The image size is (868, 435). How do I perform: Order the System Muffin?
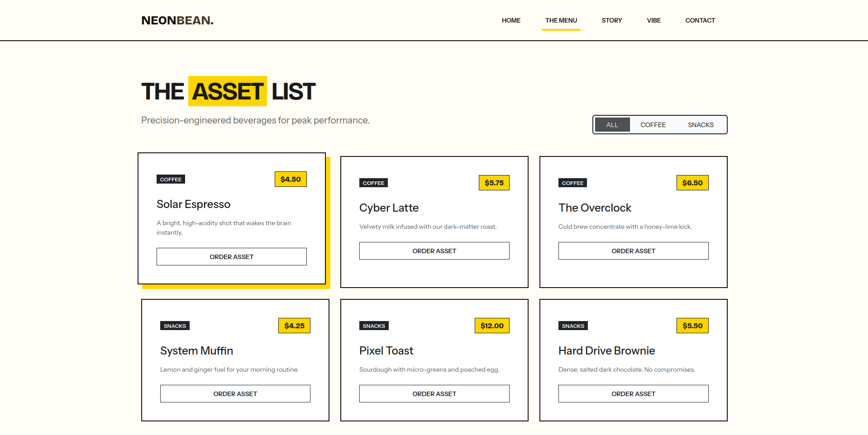point(235,393)
